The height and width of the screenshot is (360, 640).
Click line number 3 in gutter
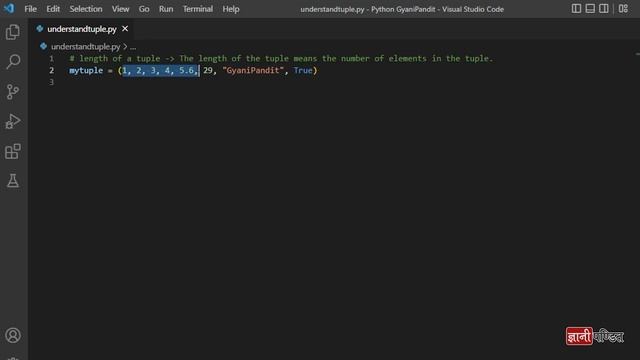51,82
